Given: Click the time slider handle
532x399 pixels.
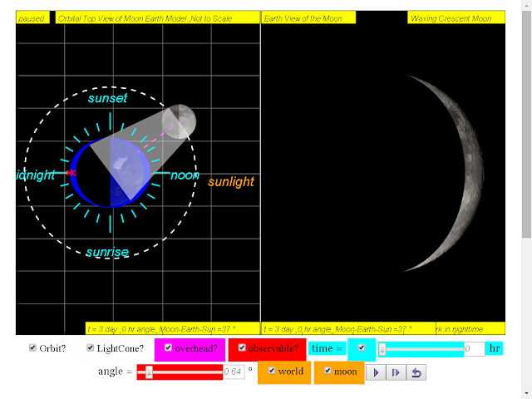Looking at the screenshot, I should coord(382,349).
